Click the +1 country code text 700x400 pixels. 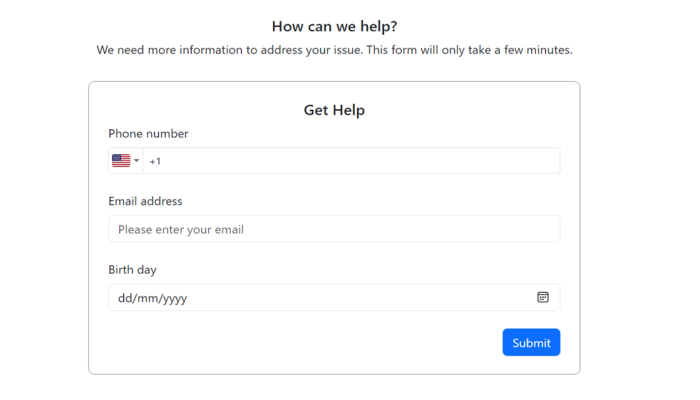155,161
